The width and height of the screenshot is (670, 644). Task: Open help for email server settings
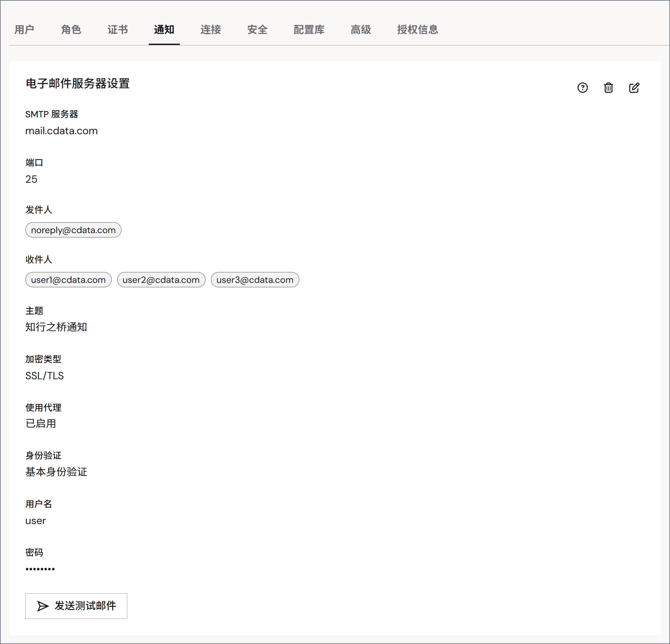click(582, 88)
